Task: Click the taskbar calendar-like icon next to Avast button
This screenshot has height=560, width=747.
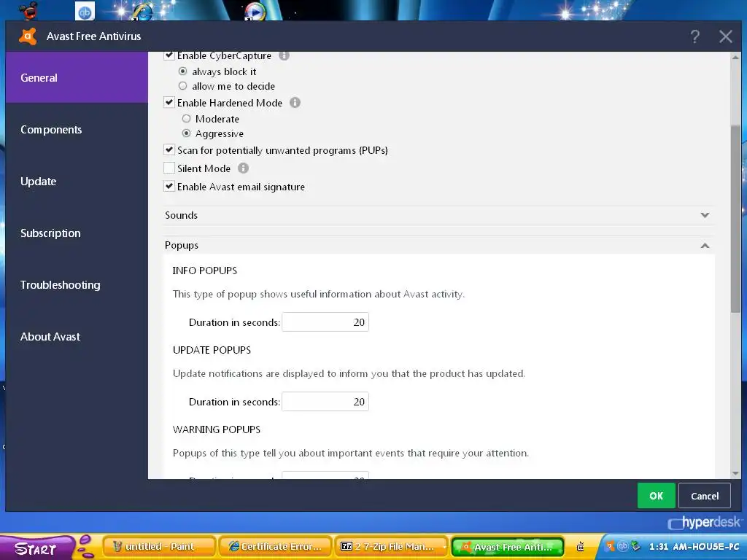Action: point(580,547)
